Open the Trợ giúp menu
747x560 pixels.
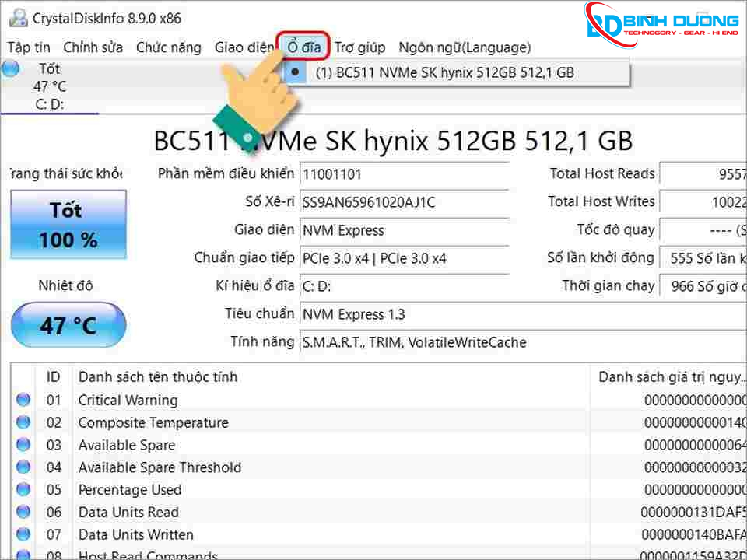359,47
